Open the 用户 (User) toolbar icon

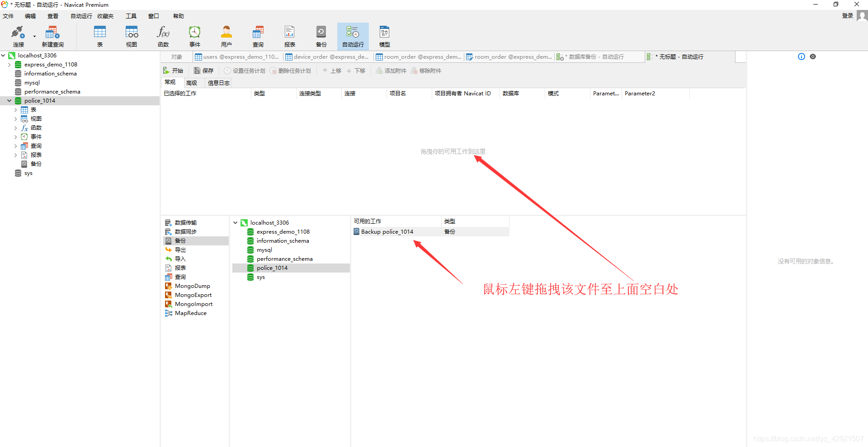tap(226, 36)
